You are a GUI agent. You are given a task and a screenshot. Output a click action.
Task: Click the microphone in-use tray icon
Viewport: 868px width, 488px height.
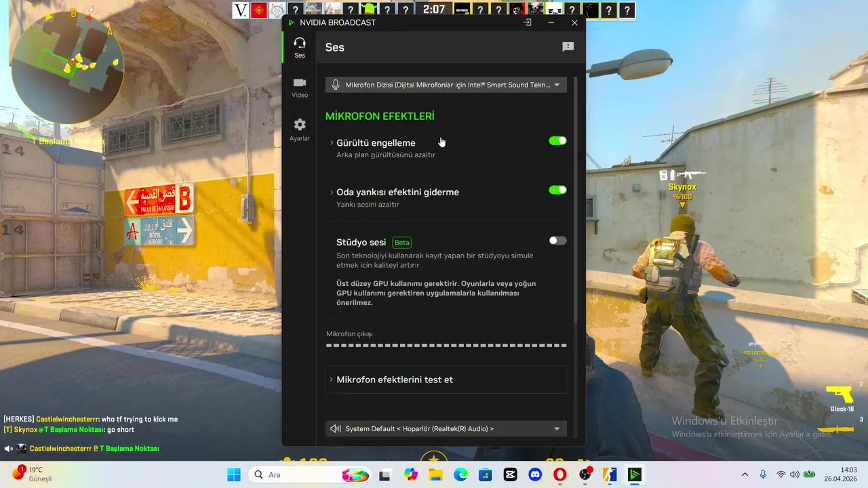tap(763, 474)
